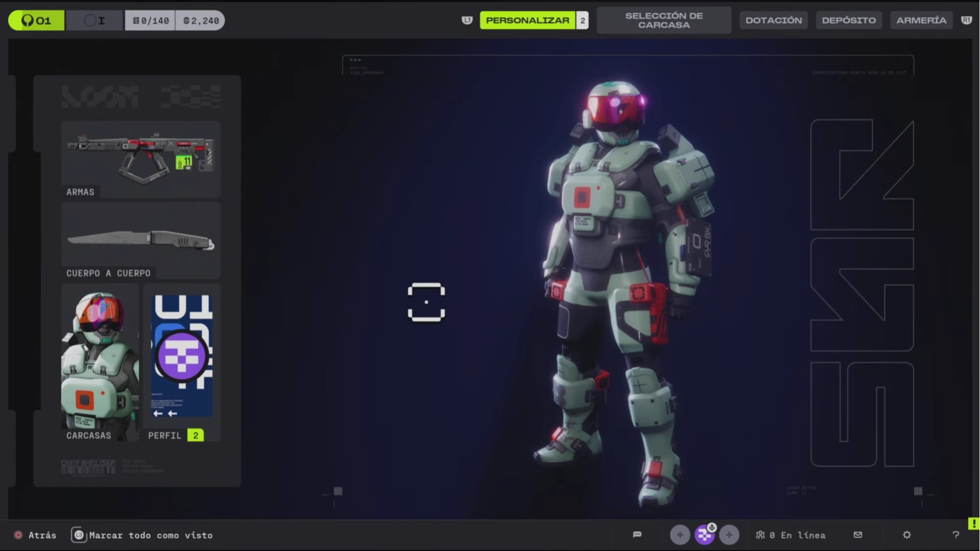Click the green exclamation alert icon
The width and height of the screenshot is (980, 551).
pyautogui.click(x=973, y=523)
